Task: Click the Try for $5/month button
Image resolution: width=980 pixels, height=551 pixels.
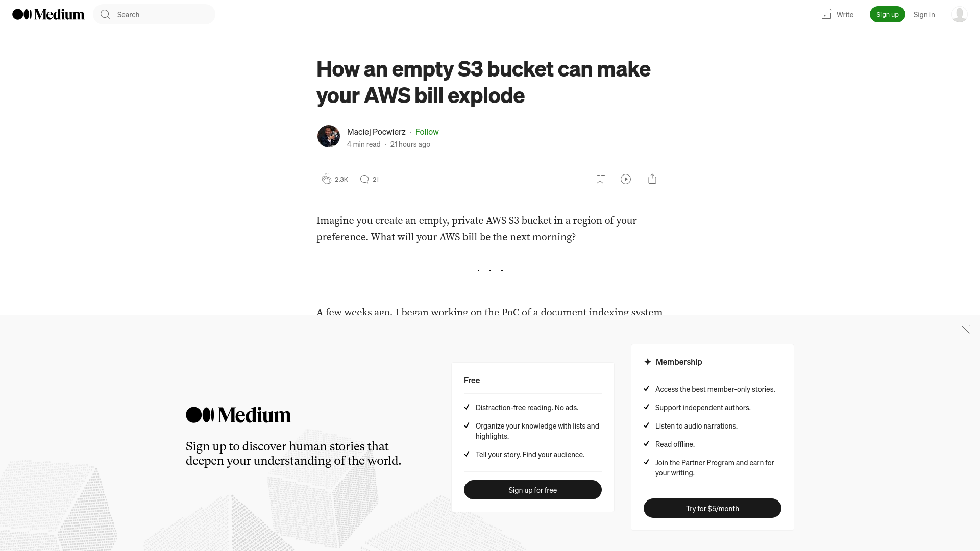Action: [712, 508]
